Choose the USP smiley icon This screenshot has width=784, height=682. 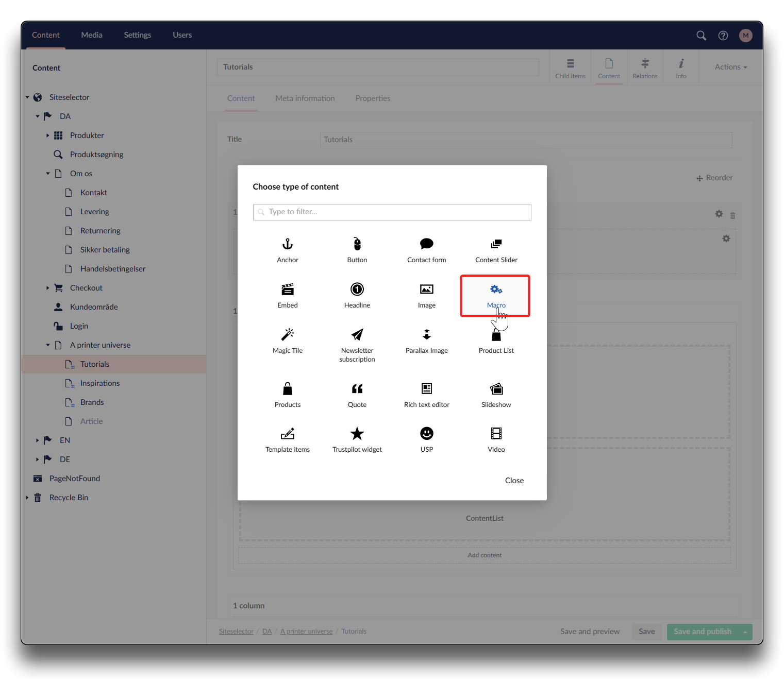427,434
